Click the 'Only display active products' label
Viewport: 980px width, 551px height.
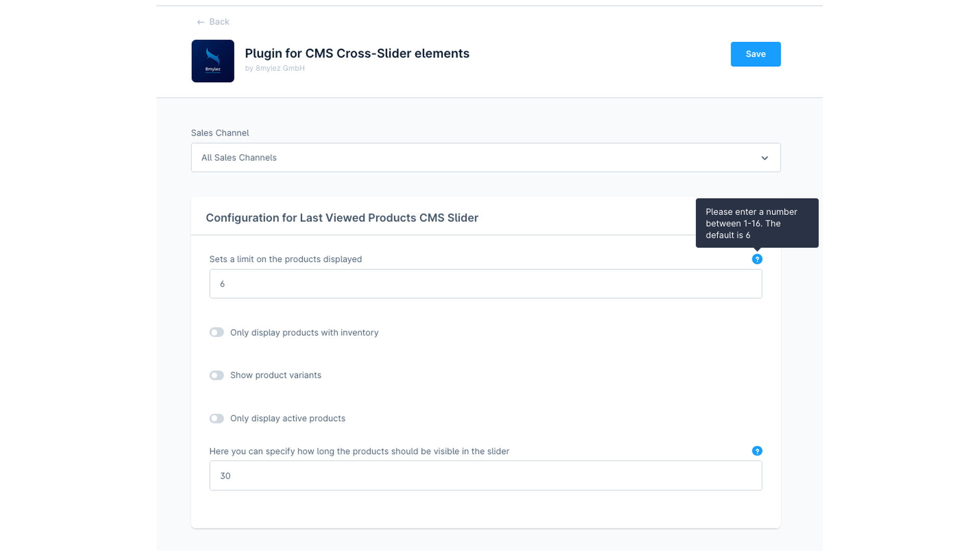(287, 418)
